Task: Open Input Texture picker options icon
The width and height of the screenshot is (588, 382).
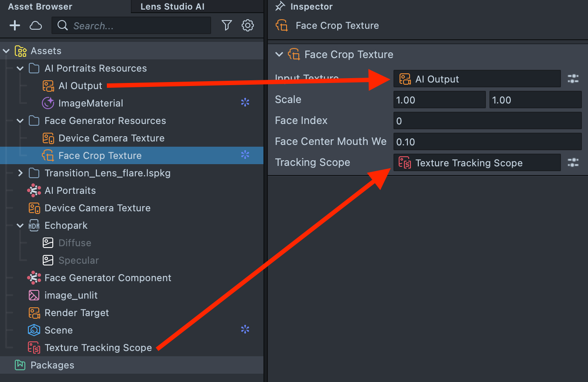Action: click(x=573, y=79)
